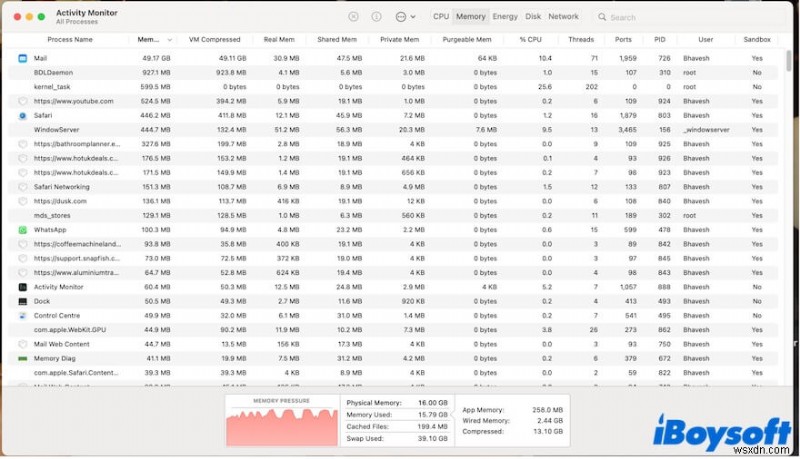Image resolution: width=800 pixels, height=459 pixels.
Task: Switch to the CPU tab
Action: [441, 16]
